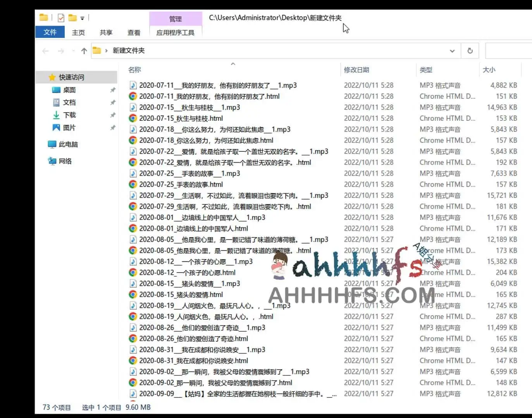Unpin 桌面 from quick access

tap(113, 90)
